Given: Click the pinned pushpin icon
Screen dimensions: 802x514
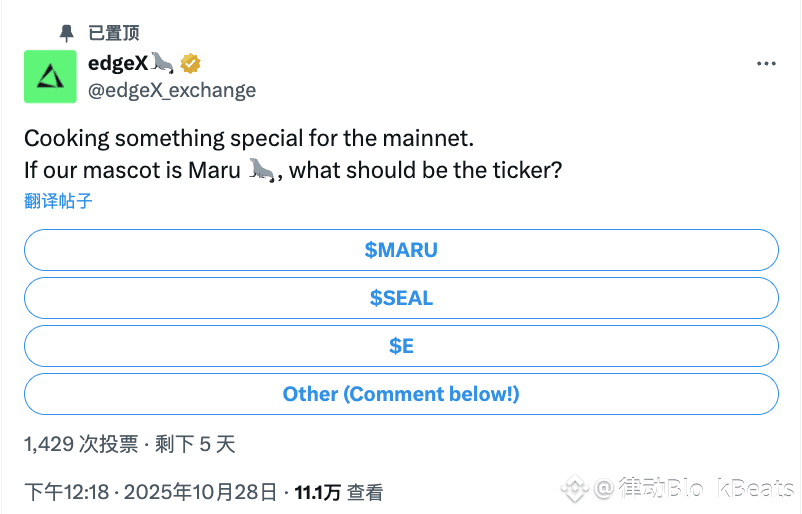Looking at the screenshot, I should tap(67, 33).
